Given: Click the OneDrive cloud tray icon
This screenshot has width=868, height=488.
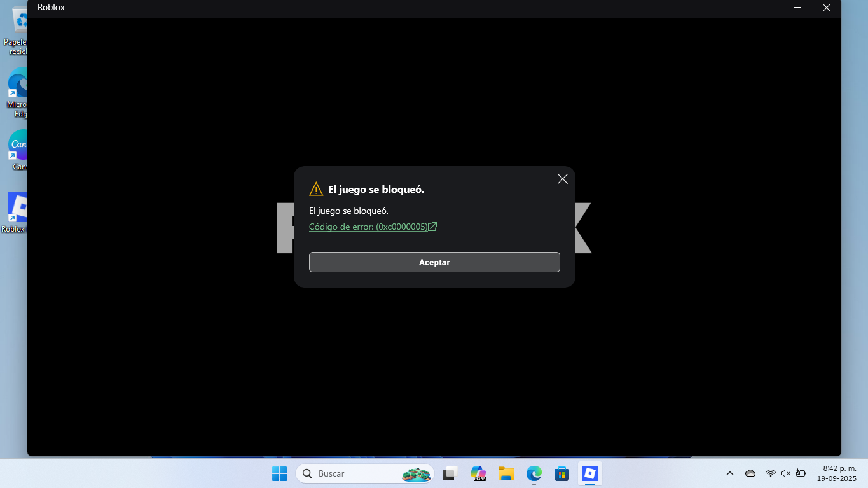Looking at the screenshot, I should point(750,473).
